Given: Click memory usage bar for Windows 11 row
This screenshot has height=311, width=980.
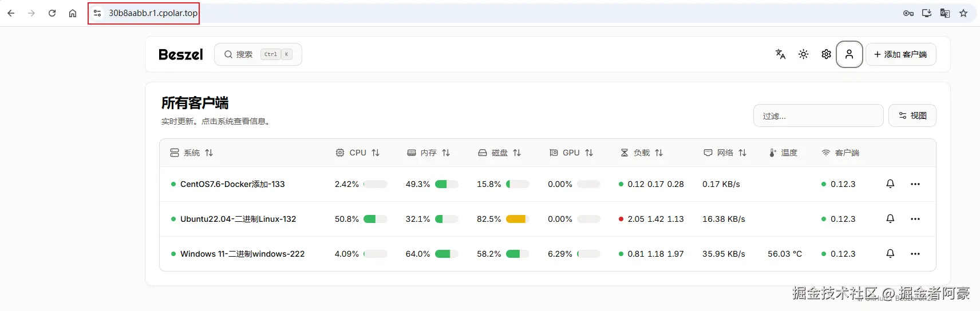Looking at the screenshot, I should (x=446, y=254).
